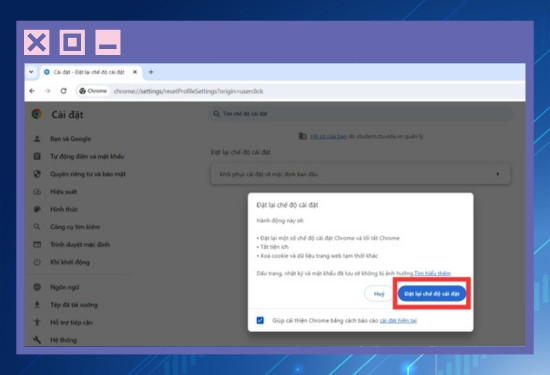The width and height of the screenshot is (550, 375).
Task: Click the pink minimize bar icon
Action: coord(108,42)
